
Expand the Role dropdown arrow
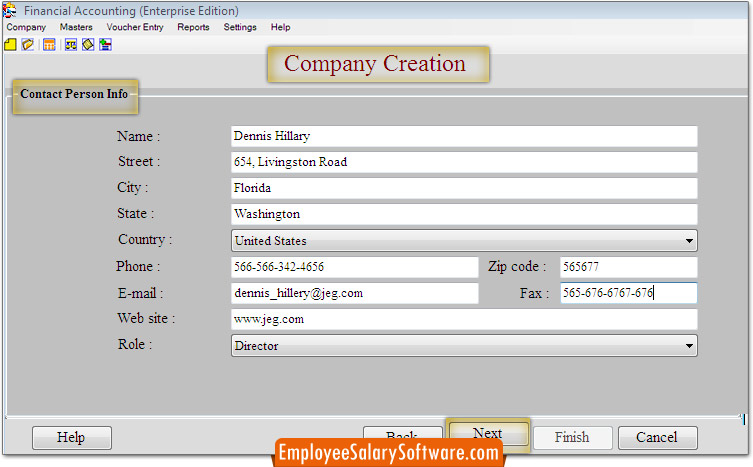pos(689,345)
